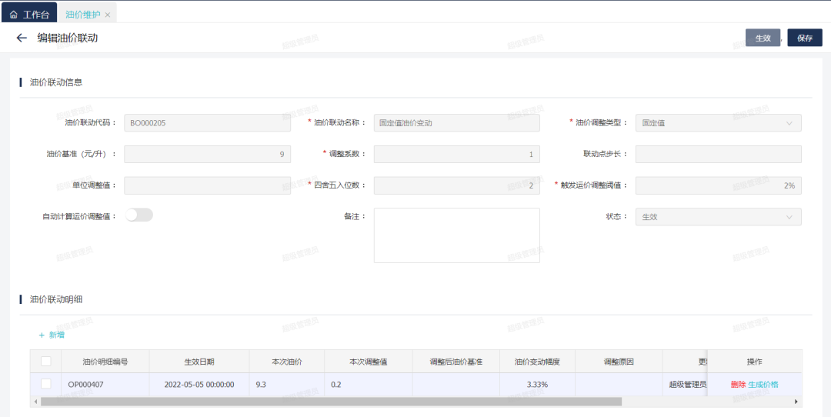Close the 油价维护 tab
832x418 pixels.
pyautogui.click(x=108, y=15)
